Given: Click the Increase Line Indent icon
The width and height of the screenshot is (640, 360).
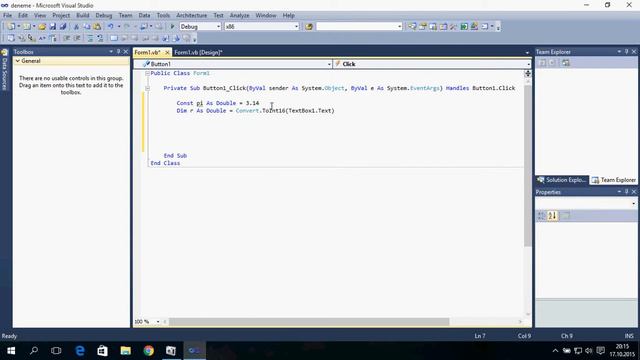Looking at the screenshot, I should click(x=77, y=38).
